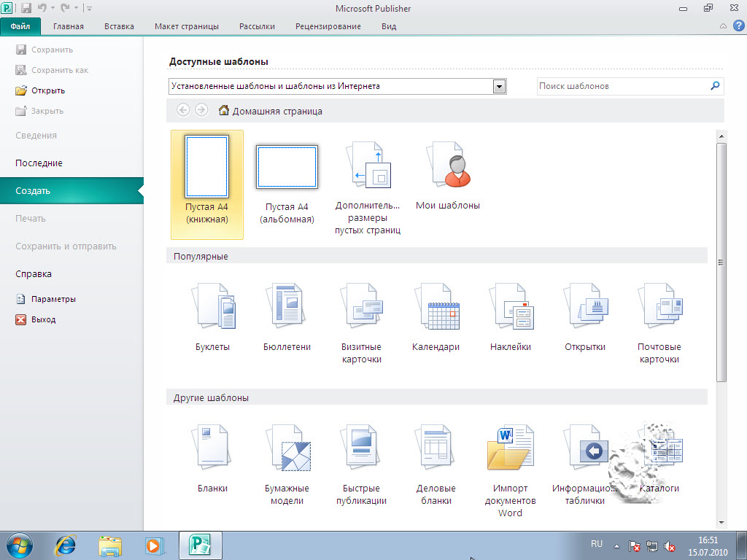Collapse the ribbon with the caret button

tap(723, 26)
